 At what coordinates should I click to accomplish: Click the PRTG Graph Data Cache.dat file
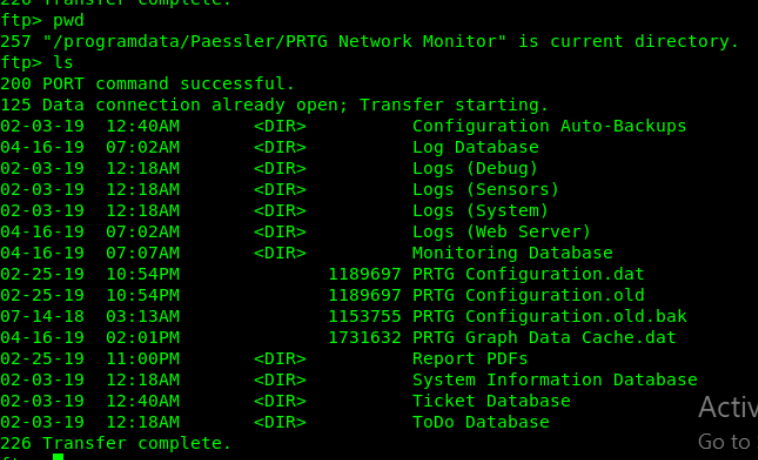544,337
